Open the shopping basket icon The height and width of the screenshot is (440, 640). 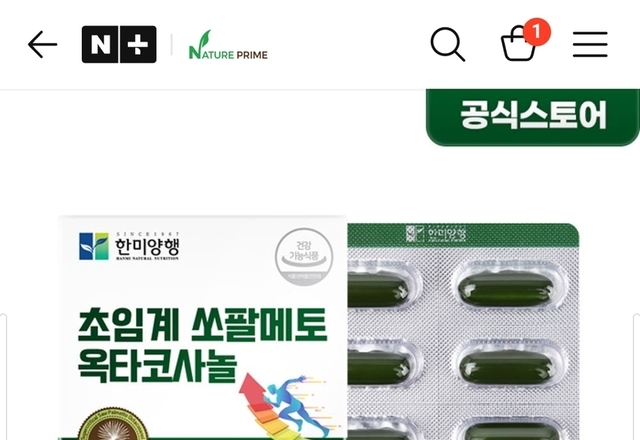518,44
